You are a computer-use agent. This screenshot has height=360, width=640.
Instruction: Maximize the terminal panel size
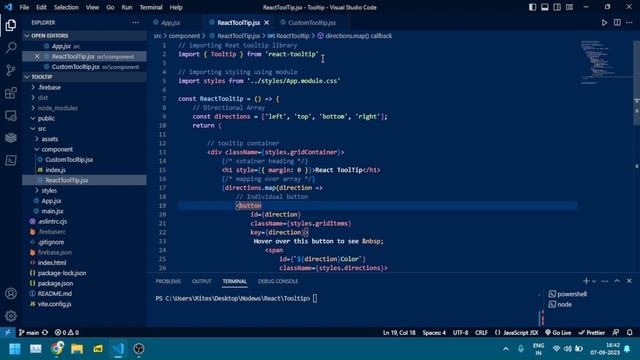617,281
